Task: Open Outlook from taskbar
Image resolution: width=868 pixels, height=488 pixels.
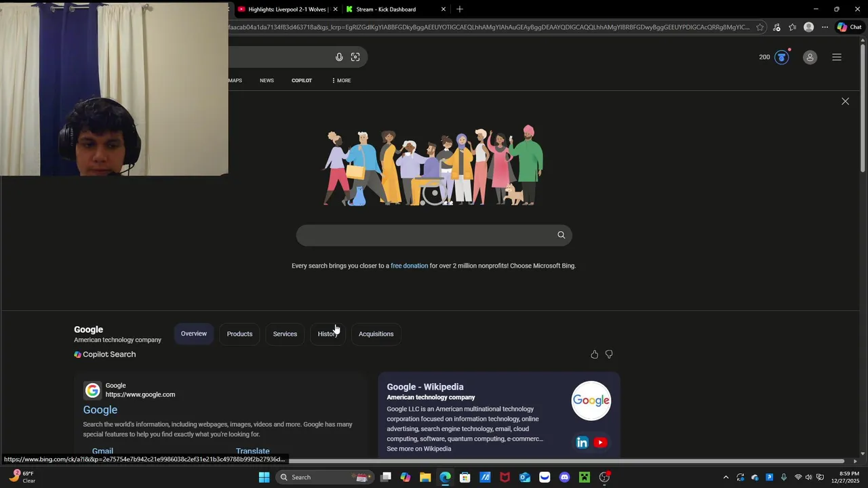Action: pos(525,477)
